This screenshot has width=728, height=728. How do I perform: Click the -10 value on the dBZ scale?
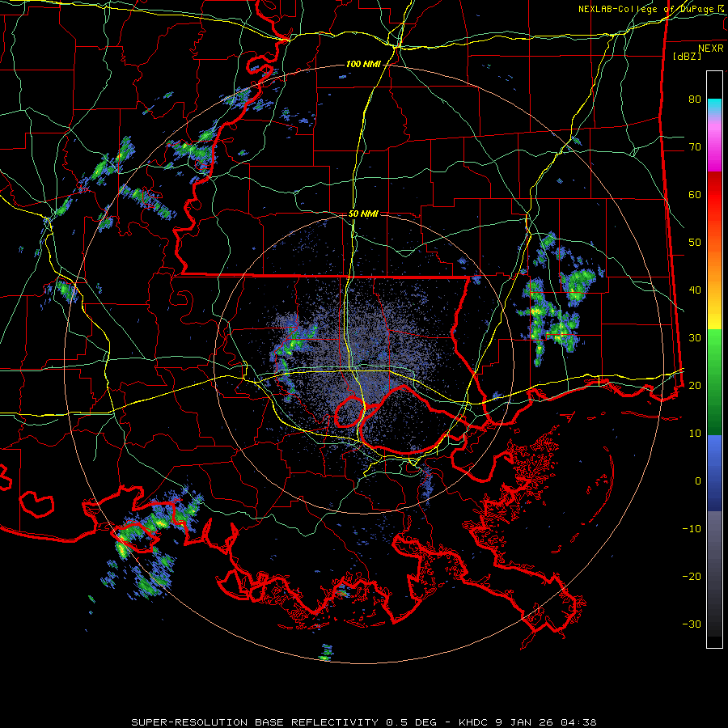coord(692,529)
